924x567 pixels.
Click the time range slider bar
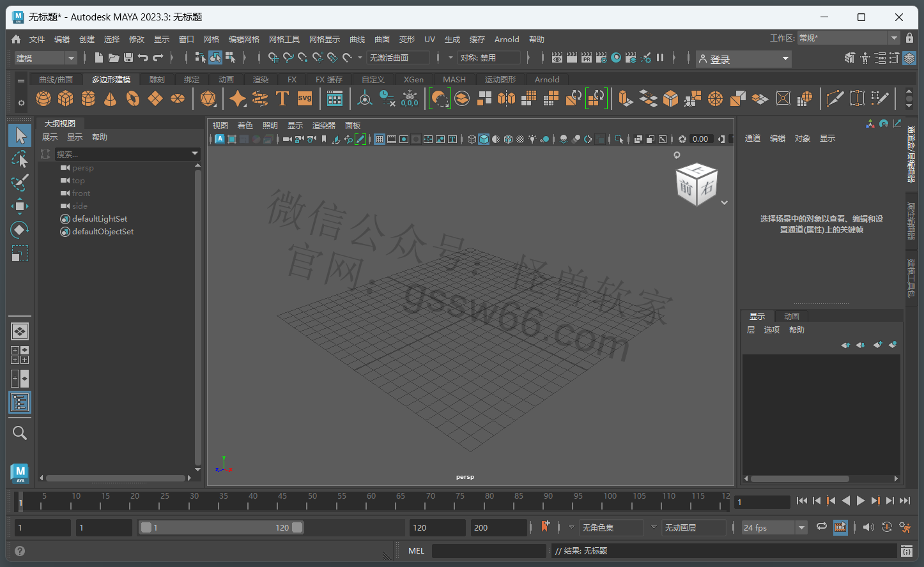[221, 527]
